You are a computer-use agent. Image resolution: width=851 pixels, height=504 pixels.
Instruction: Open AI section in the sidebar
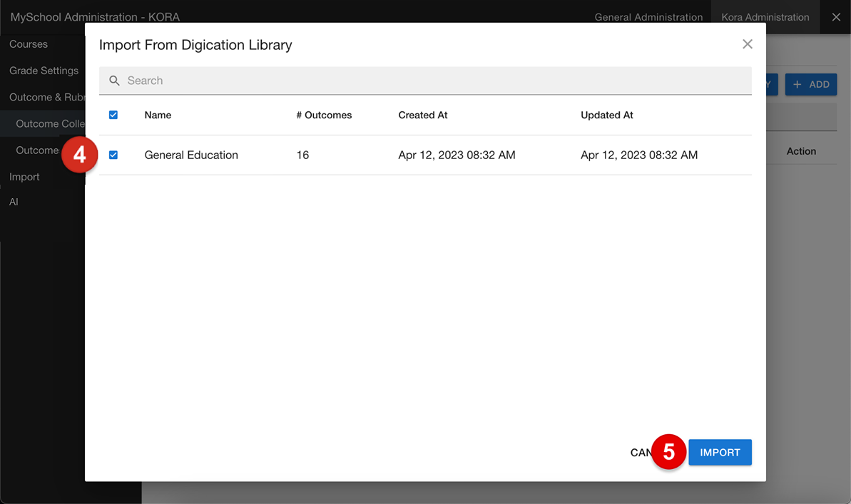click(14, 202)
